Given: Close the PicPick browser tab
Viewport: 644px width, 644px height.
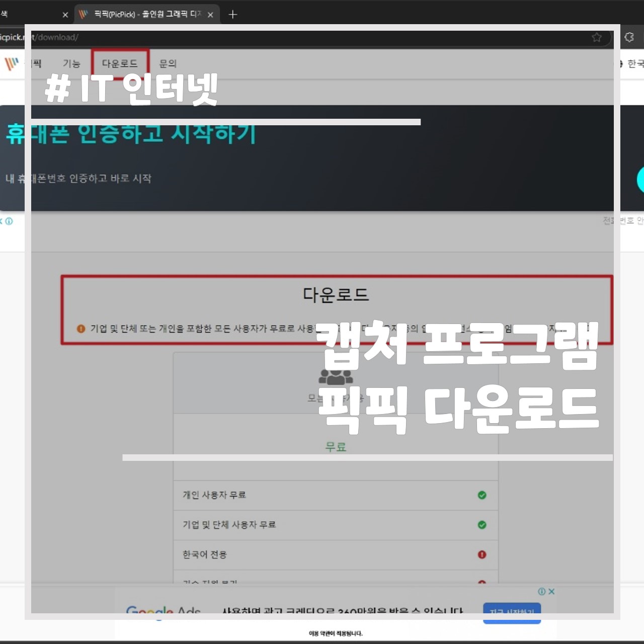Looking at the screenshot, I should 210,15.
